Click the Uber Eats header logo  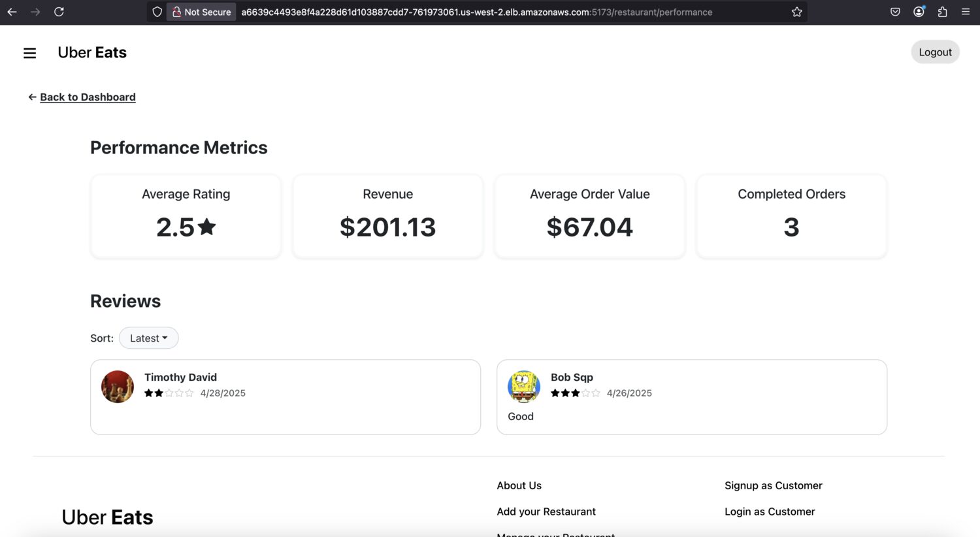tap(92, 52)
